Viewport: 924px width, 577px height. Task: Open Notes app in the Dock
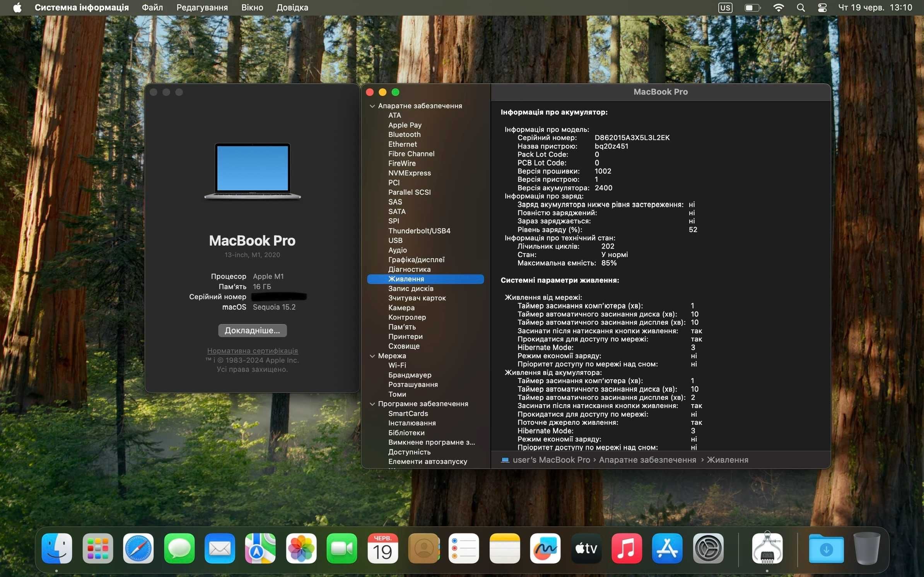click(505, 548)
